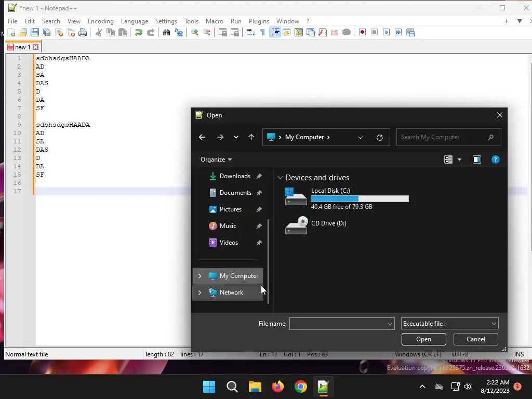Collapse the Devices and drives group
The image size is (532, 399).
pos(280,178)
